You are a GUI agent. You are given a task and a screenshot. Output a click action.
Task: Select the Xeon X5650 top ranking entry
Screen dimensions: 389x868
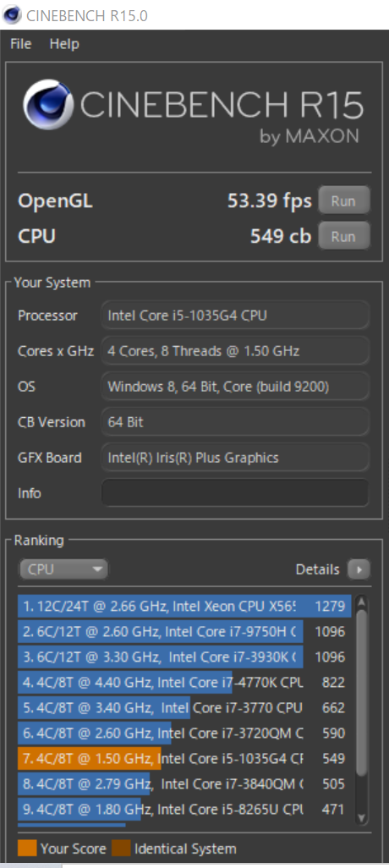click(184, 606)
